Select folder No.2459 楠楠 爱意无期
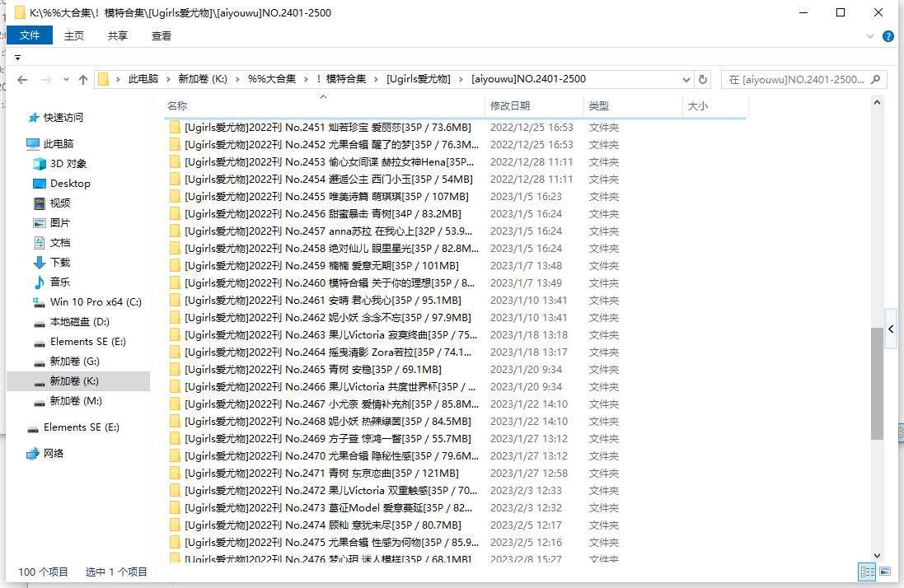 (x=321, y=265)
